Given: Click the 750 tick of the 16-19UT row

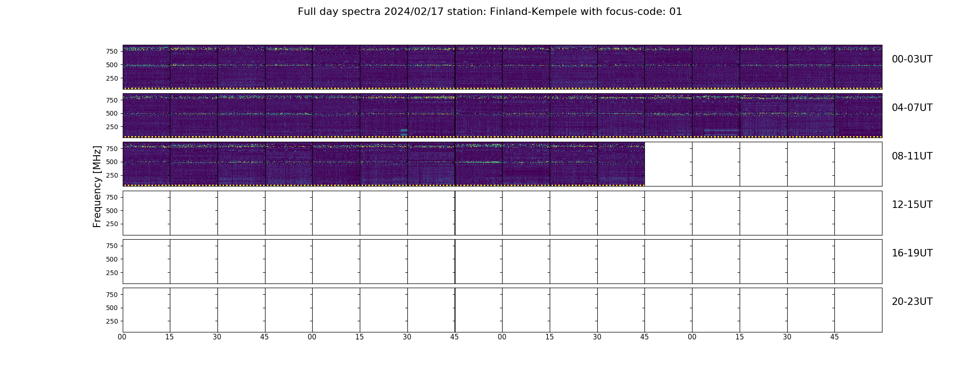Looking at the screenshot, I should (112, 246).
